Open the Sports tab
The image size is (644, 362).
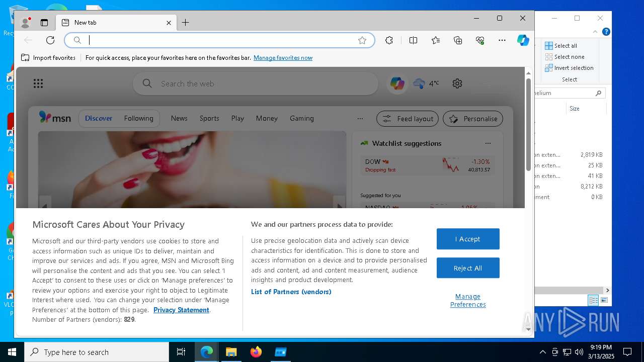(209, 118)
